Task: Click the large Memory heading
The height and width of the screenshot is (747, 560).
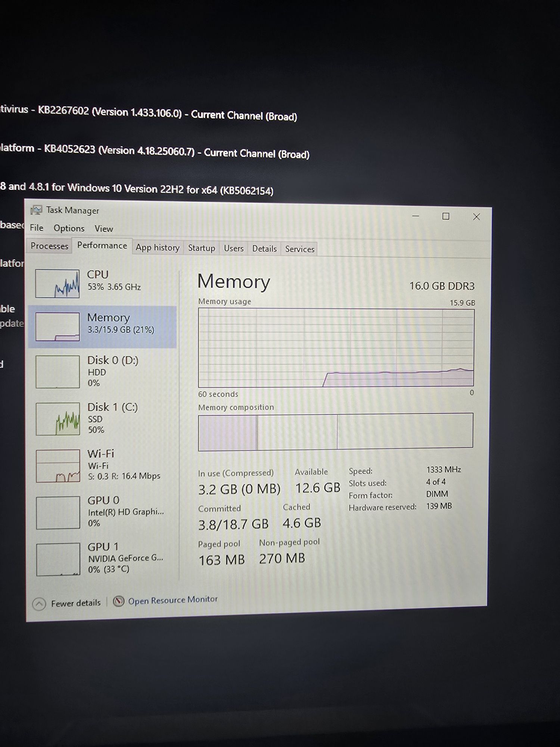Action: click(x=234, y=281)
